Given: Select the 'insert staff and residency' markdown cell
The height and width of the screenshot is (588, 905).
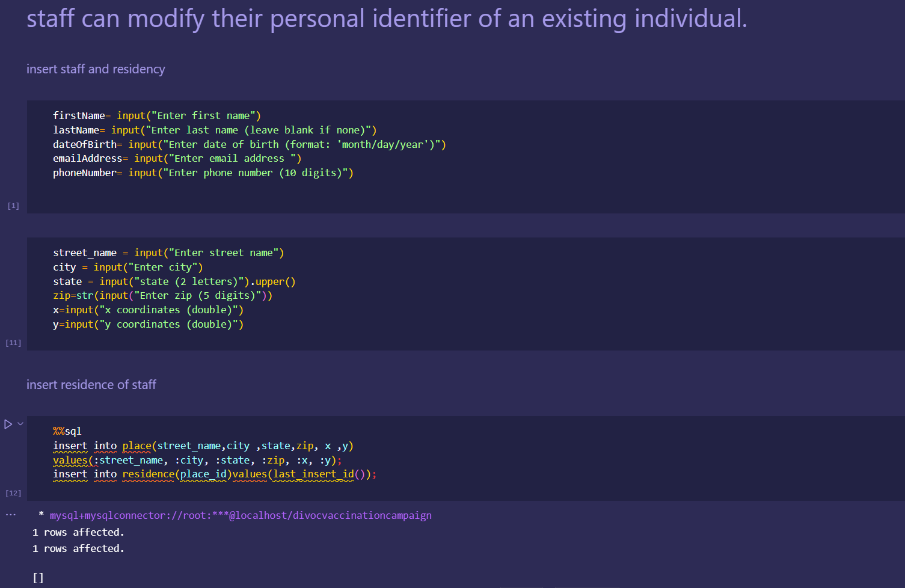Looking at the screenshot, I should click(96, 69).
